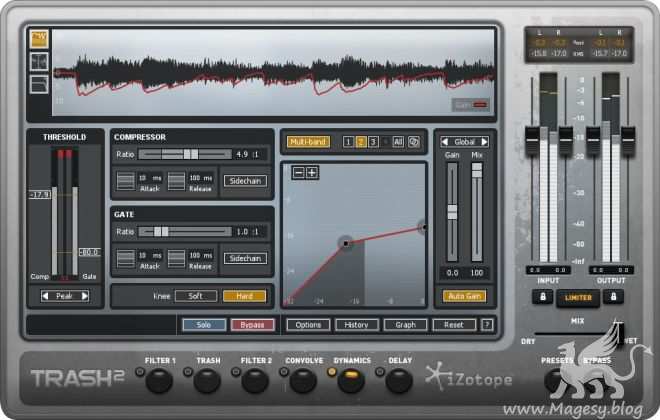Toggle Trash module power LED
This screenshot has height=420, width=660.
click(188, 372)
